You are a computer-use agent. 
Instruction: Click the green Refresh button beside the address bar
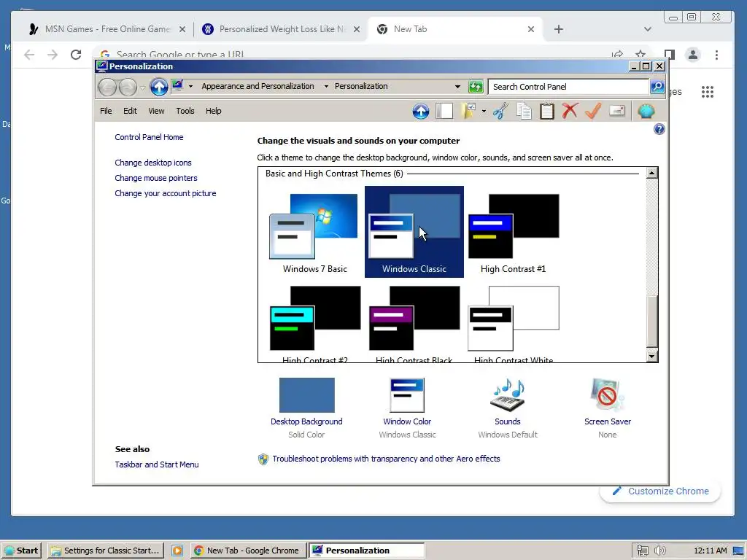click(x=476, y=87)
